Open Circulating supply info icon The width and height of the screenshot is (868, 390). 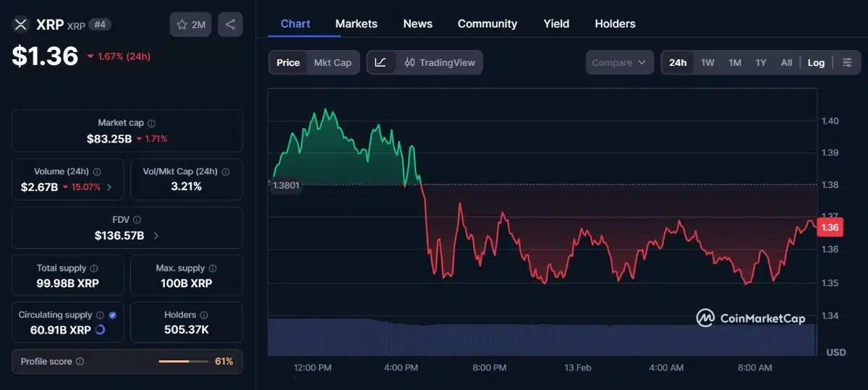(x=100, y=315)
